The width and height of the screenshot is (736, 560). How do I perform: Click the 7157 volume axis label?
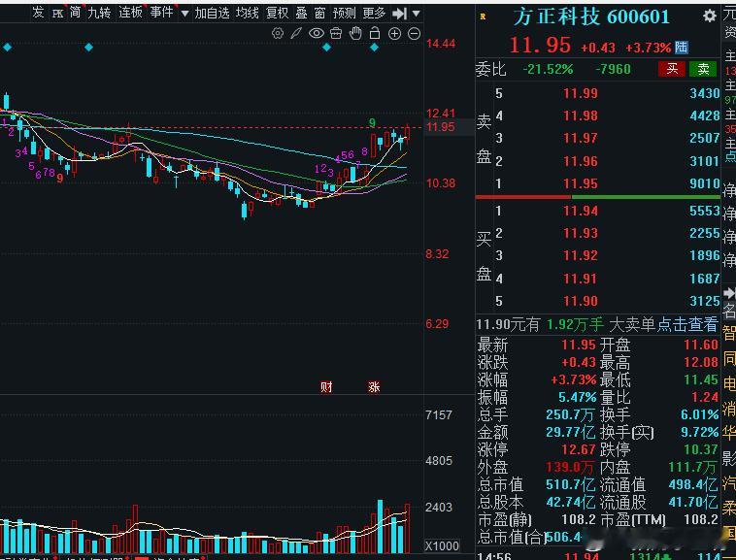click(x=439, y=415)
